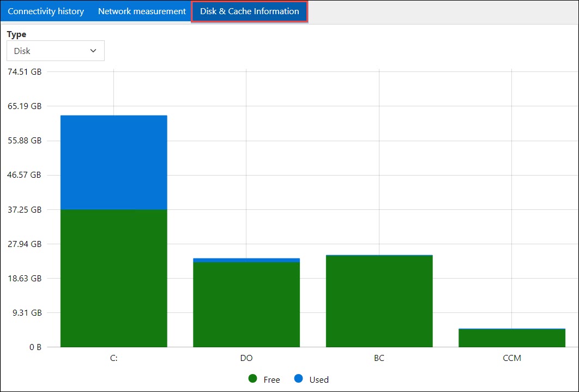This screenshot has height=392, width=579.
Task: Click the 74.51 GB y-axis label
Action: coord(24,71)
